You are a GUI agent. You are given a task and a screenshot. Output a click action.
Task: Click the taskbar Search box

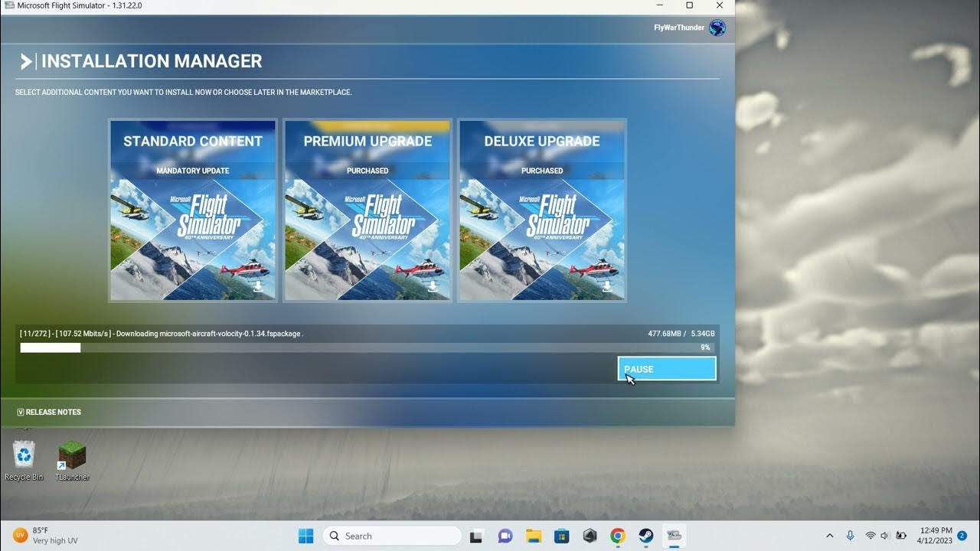(392, 536)
